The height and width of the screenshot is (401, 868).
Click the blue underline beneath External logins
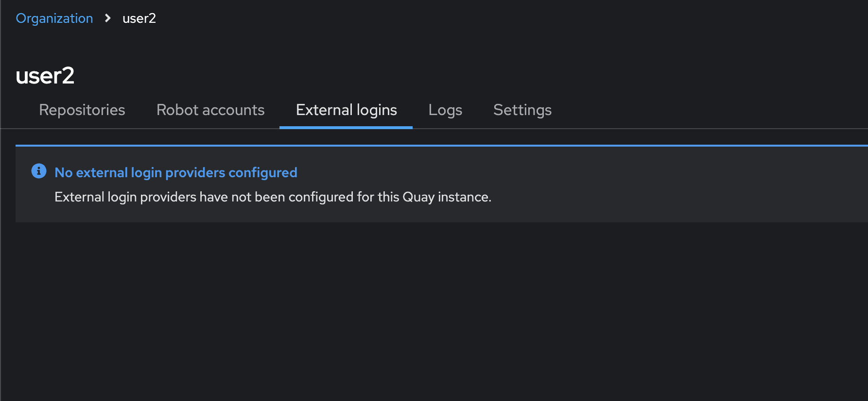pos(346,127)
